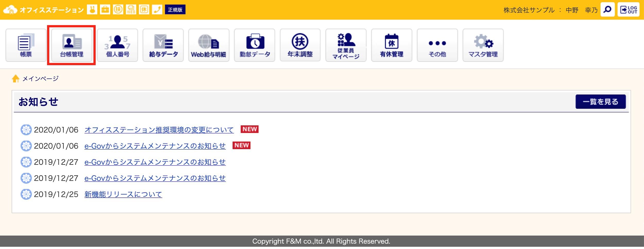Click the circled 扶 header icon
The width and height of the screenshot is (644, 249).
point(118,10)
